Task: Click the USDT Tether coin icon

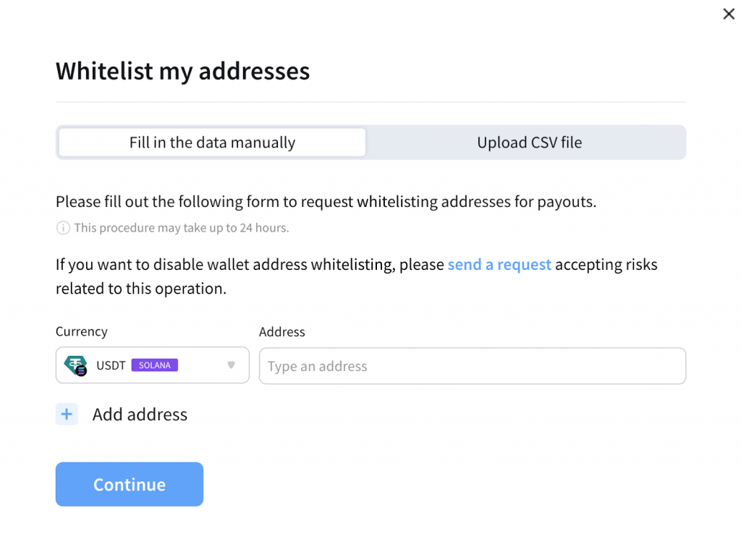Action: tap(75, 365)
